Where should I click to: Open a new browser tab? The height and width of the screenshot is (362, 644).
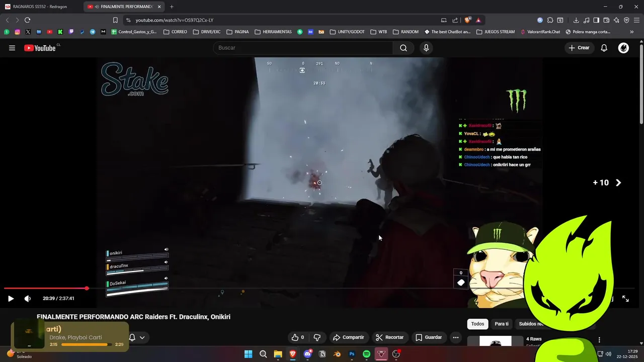(x=172, y=7)
